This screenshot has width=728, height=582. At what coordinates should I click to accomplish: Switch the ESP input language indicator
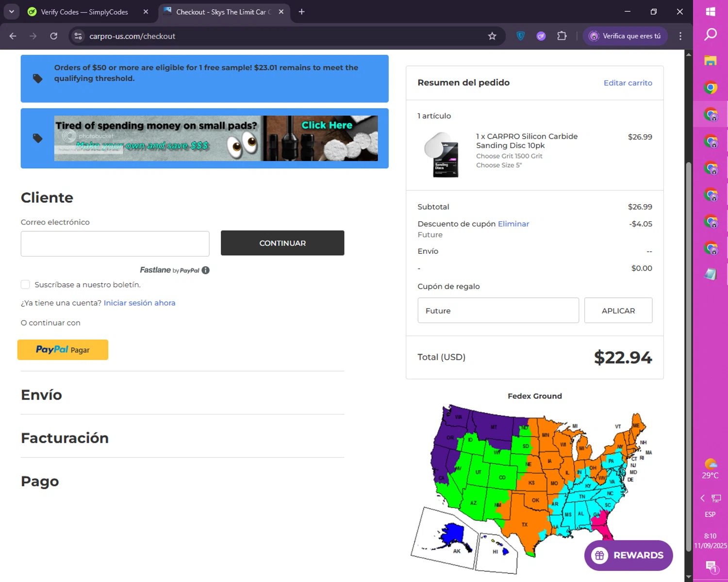pyautogui.click(x=711, y=514)
